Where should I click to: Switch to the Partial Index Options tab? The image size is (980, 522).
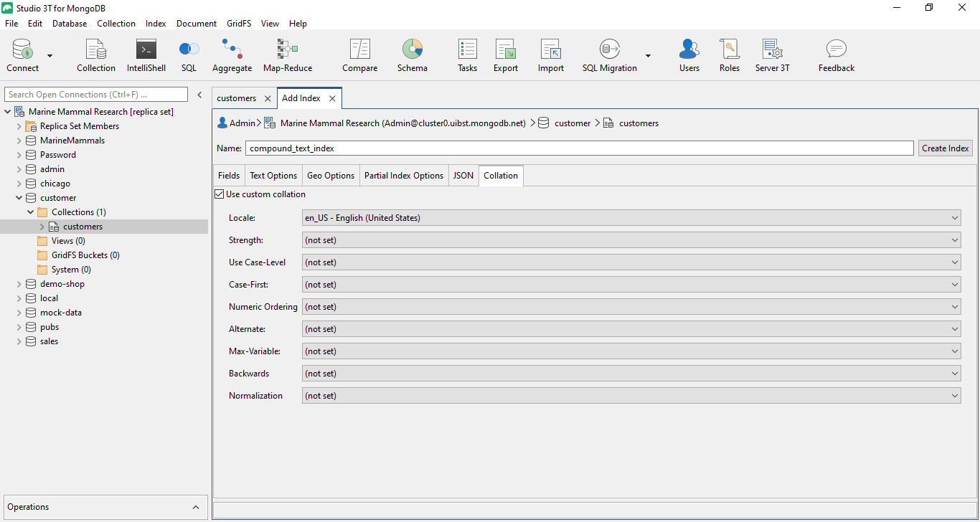point(403,175)
